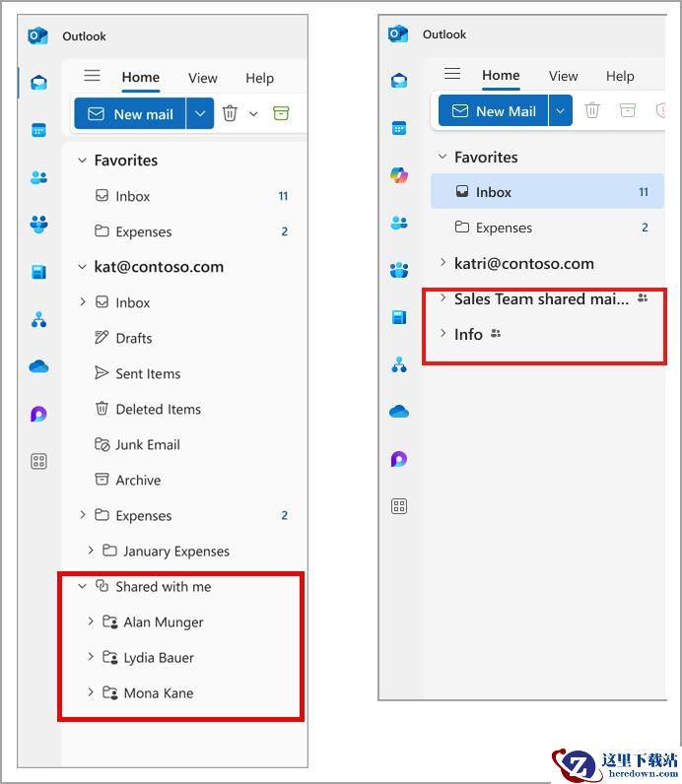Viewport: 682px width, 784px height.
Task: Open Mail icon in right Outlook sidebar
Action: pyautogui.click(x=399, y=80)
